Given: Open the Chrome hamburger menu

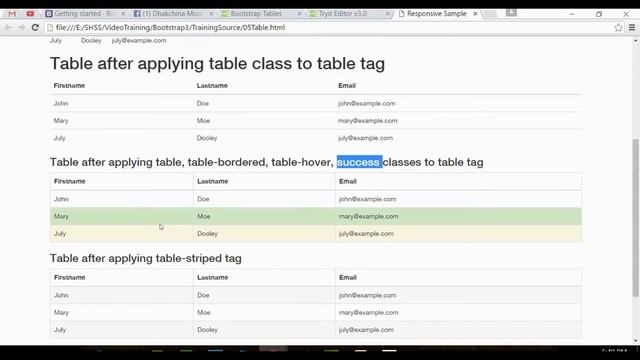Looking at the screenshot, I should [632, 27].
